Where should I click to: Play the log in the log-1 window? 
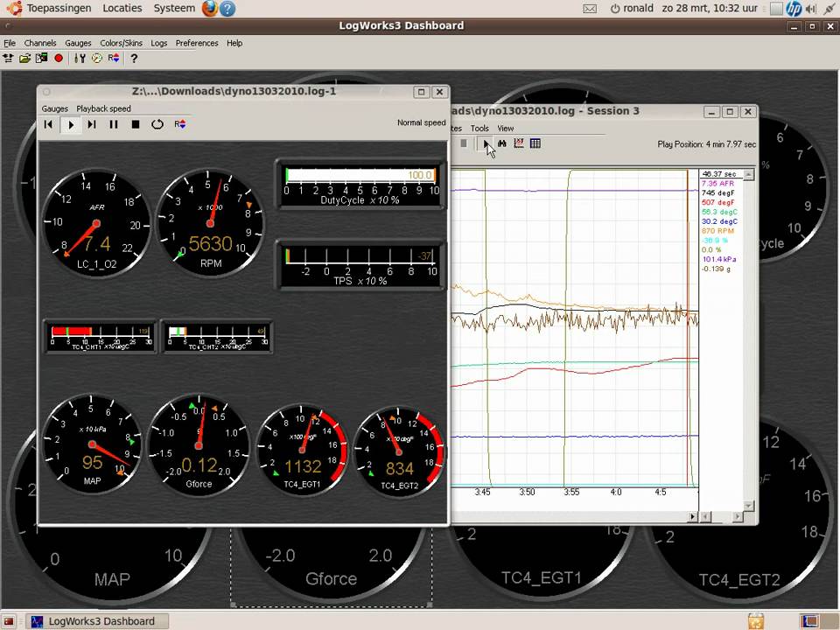tap(71, 125)
